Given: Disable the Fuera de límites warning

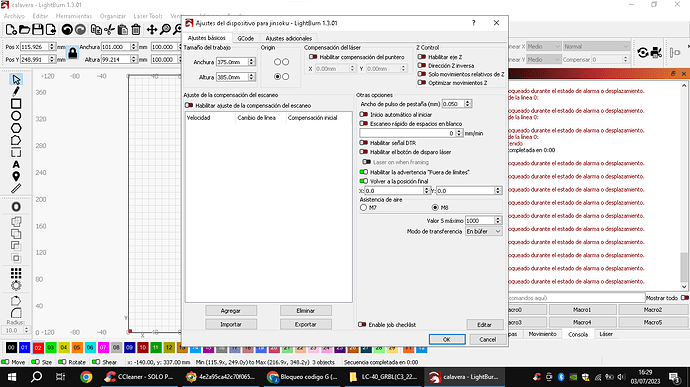Looking at the screenshot, I should click(x=363, y=172).
